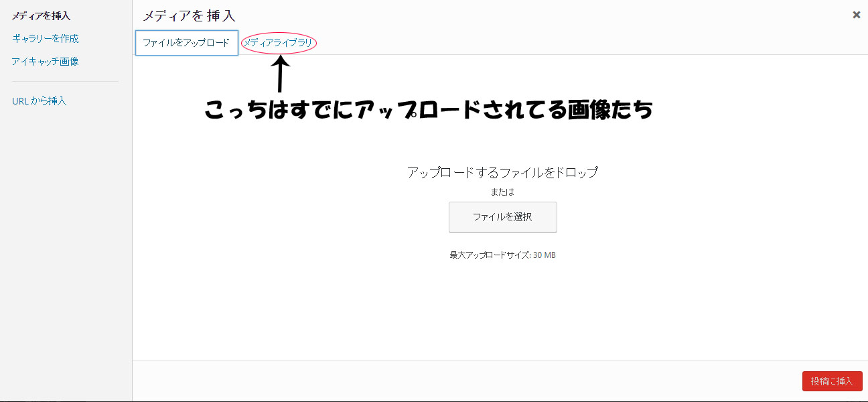Click the blank header area right of the dialog title

pyautogui.click(x=536, y=15)
